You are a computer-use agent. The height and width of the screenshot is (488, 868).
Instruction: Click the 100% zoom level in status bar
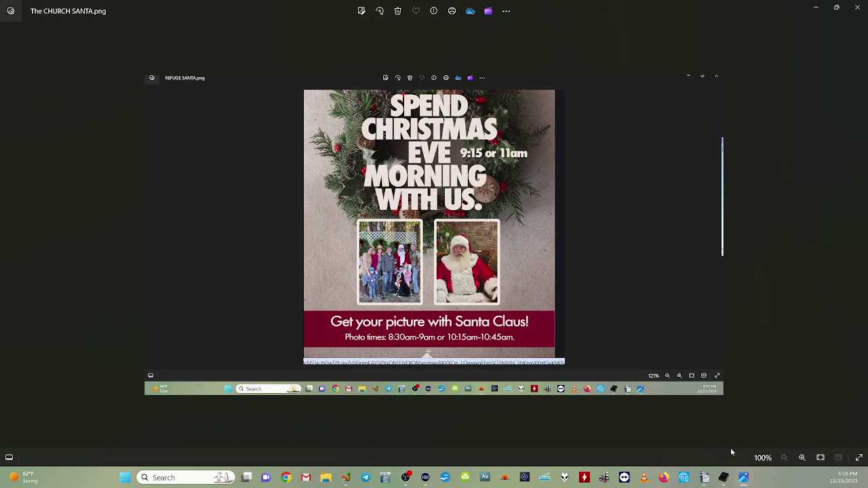tap(763, 457)
